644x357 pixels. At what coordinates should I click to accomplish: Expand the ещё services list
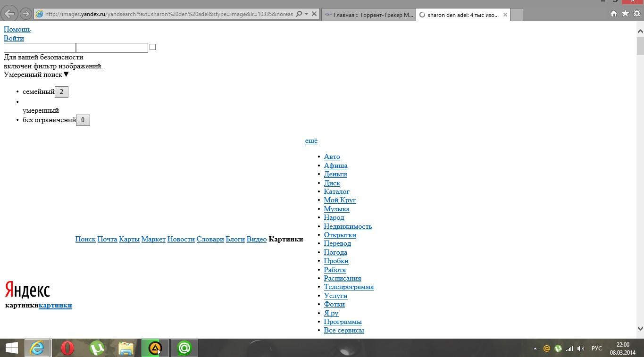pos(311,141)
